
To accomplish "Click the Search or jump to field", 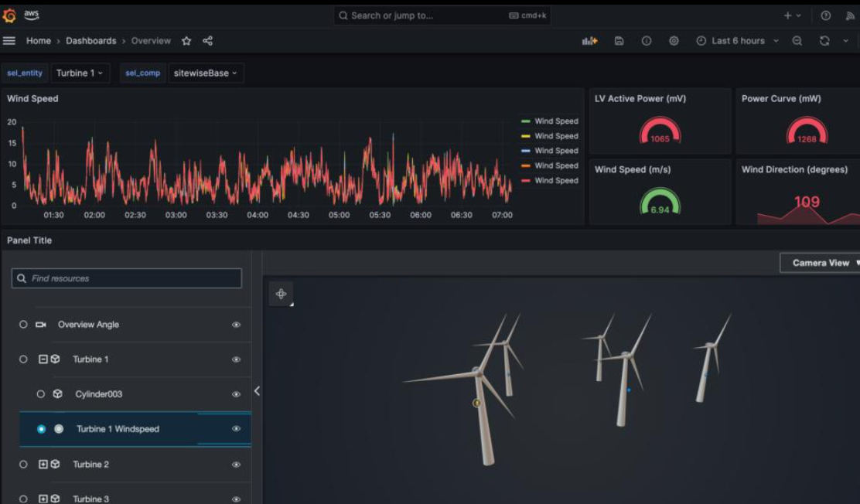I will pyautogui.click(x=442, y=15).
